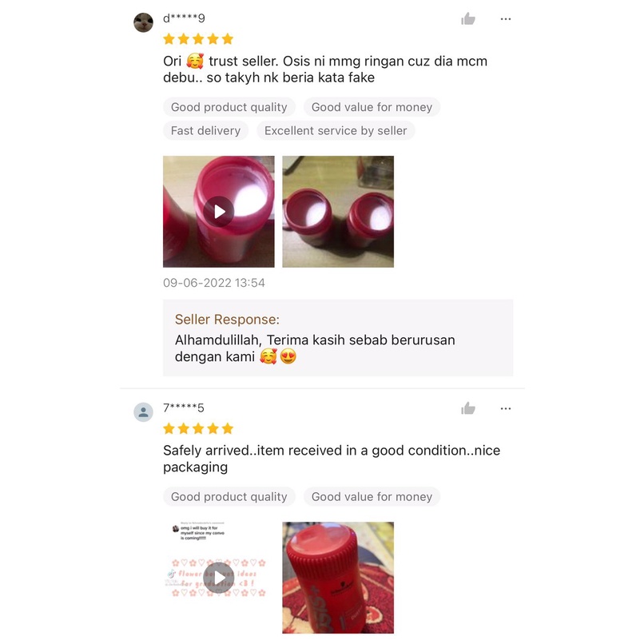Select first review's Good product quality tag
Image resolution: width=644 pixels, height=644 pixels.
point(229,107)
